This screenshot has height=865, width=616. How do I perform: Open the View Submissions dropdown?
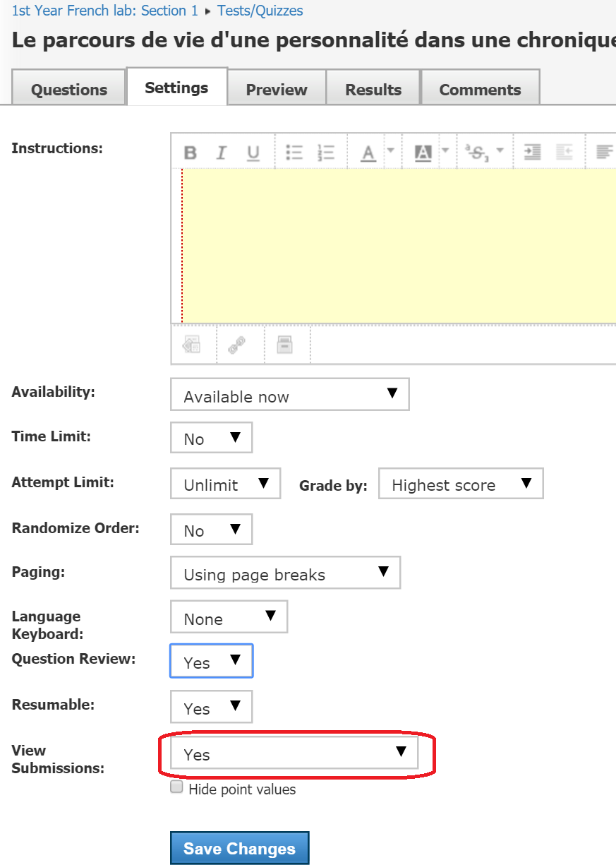pyautogui.click(x=294, y=753)
